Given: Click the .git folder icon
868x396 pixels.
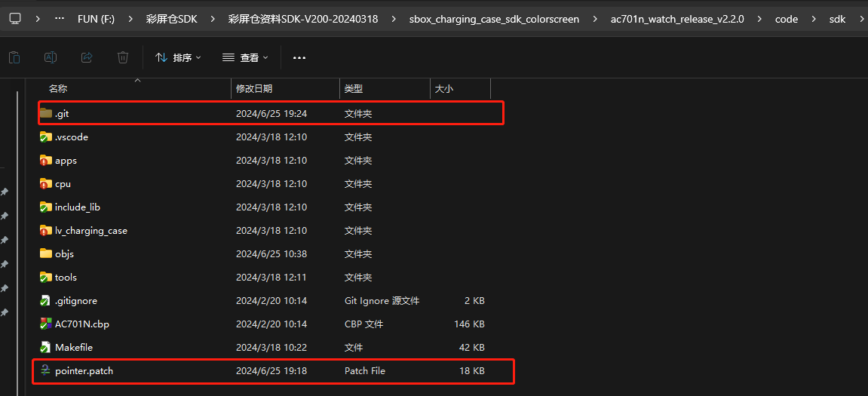Looking at the screenshot, I should coord(46,114).
